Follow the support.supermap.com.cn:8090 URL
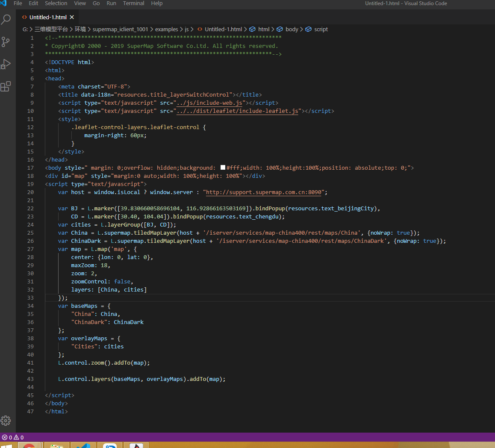495x448 pixels. tap(264, 192)
